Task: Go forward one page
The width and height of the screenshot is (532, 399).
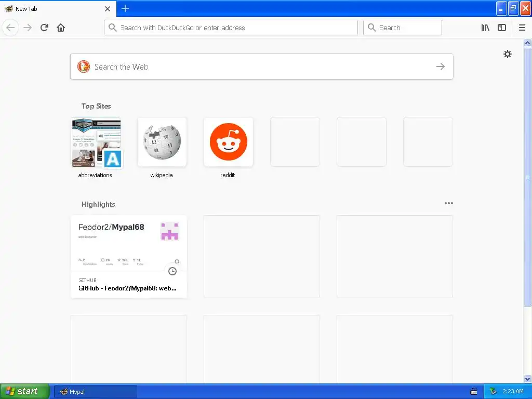Action: [x=28, y=28]
